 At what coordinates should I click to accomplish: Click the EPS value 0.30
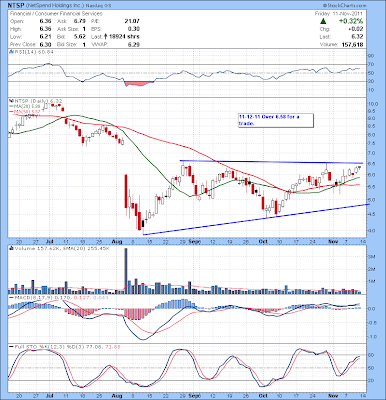(x=134, y=29)
